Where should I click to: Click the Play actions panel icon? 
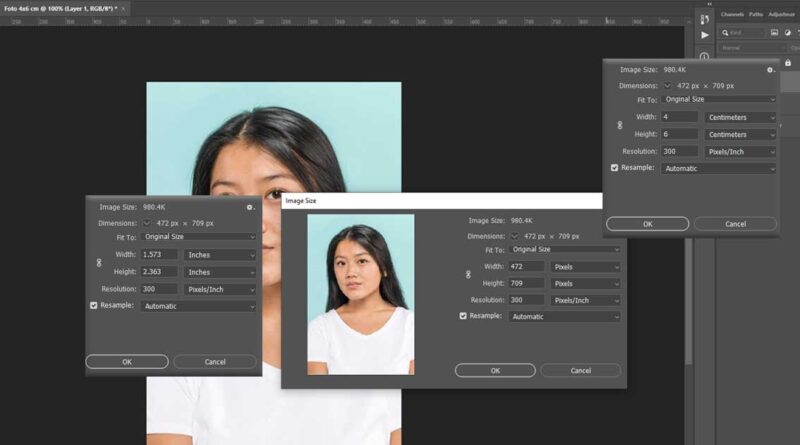705,34
